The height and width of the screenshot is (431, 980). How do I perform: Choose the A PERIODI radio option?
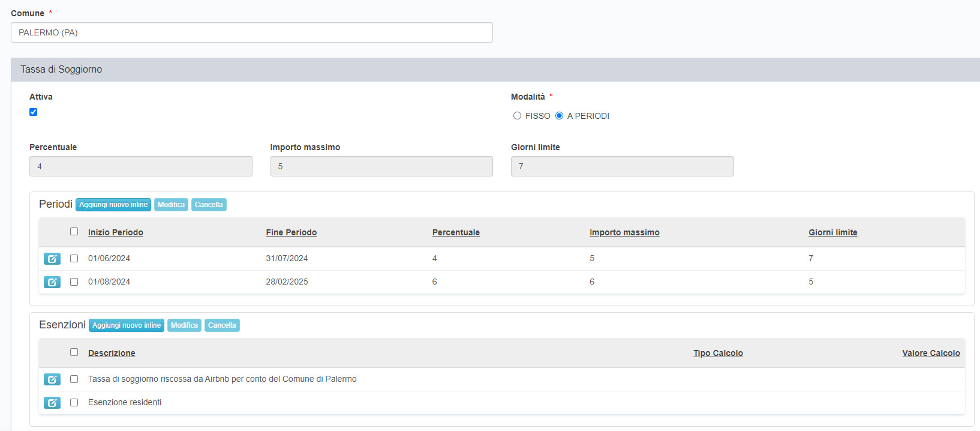click(x=559, y=116)
